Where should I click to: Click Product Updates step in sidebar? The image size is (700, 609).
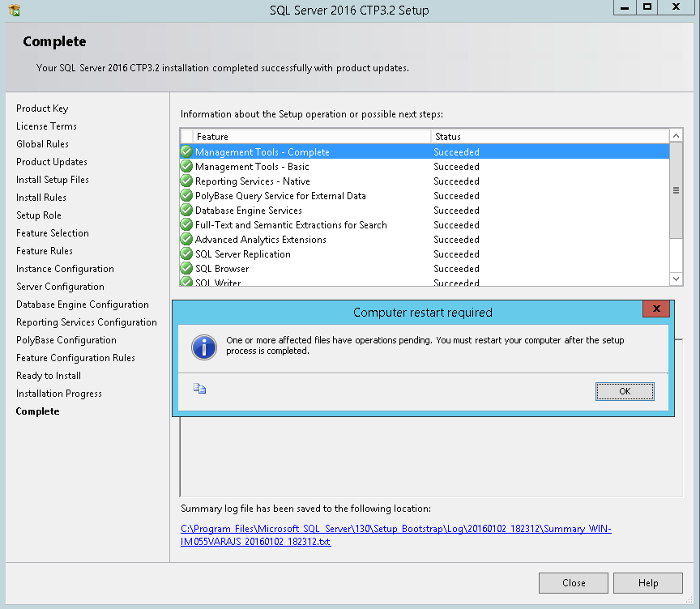tap(52, 162)
